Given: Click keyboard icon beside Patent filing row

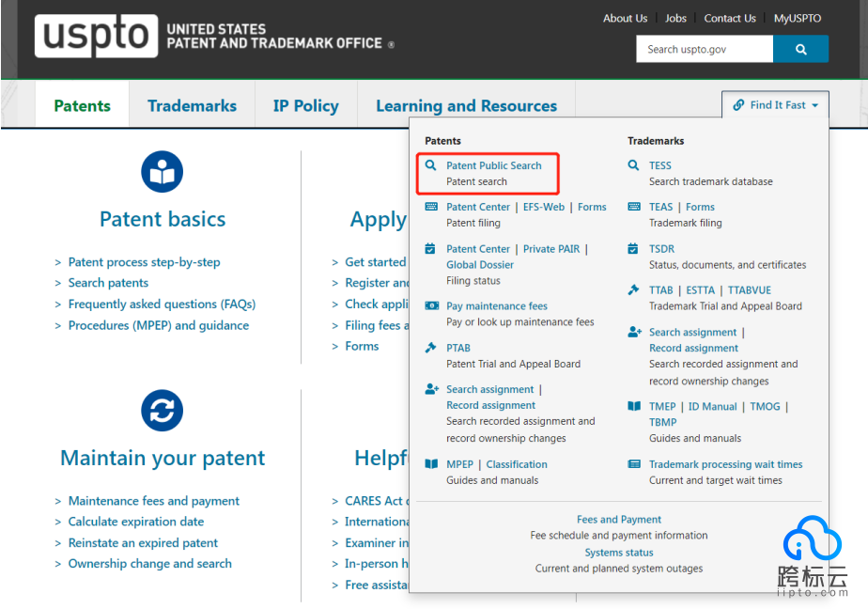Looking at the screenshot, I should (x=431, y=207).
